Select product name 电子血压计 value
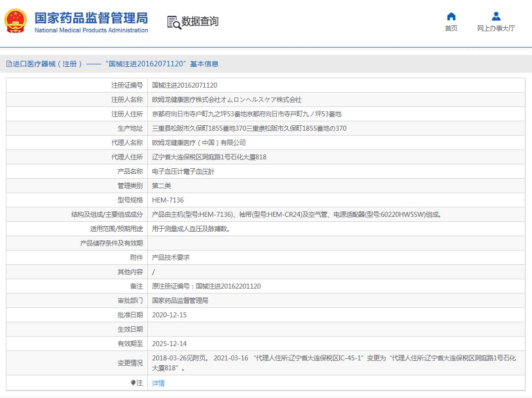This screenshot has height=398, width=532. tap(183, 171)
